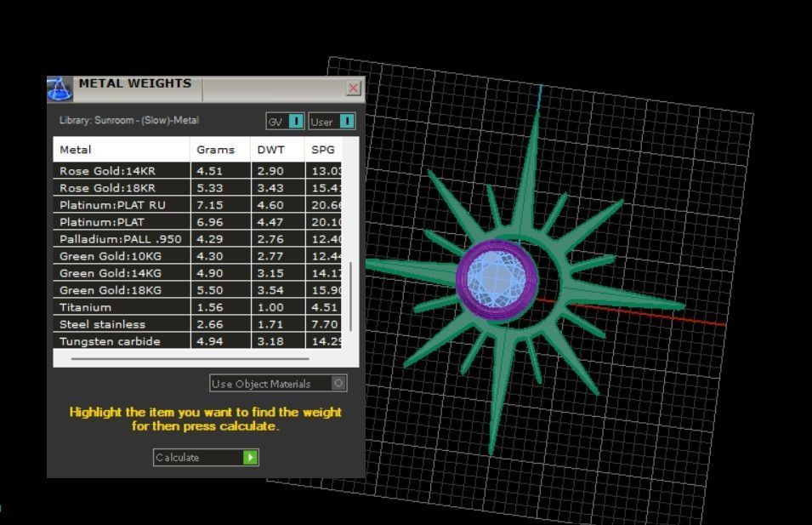The width and height of the screenshot is (812, 525).
Task: Select the Palladium:PALL .950 row
Action: pos(197,239)
